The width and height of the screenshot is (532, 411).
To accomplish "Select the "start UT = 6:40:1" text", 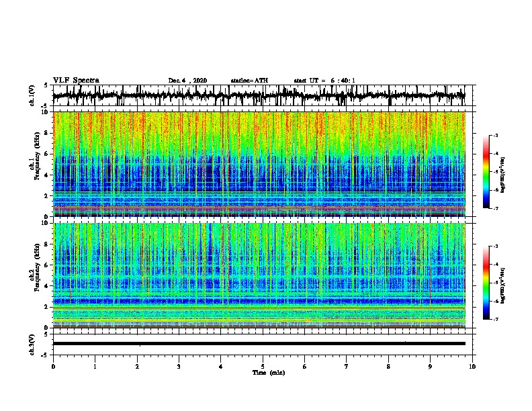I will (x=324, y=81).
